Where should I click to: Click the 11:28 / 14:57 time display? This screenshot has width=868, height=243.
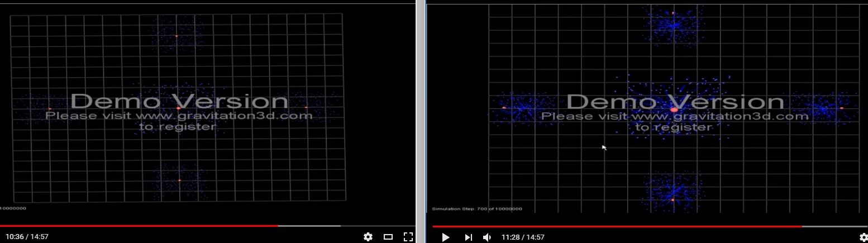523,237
